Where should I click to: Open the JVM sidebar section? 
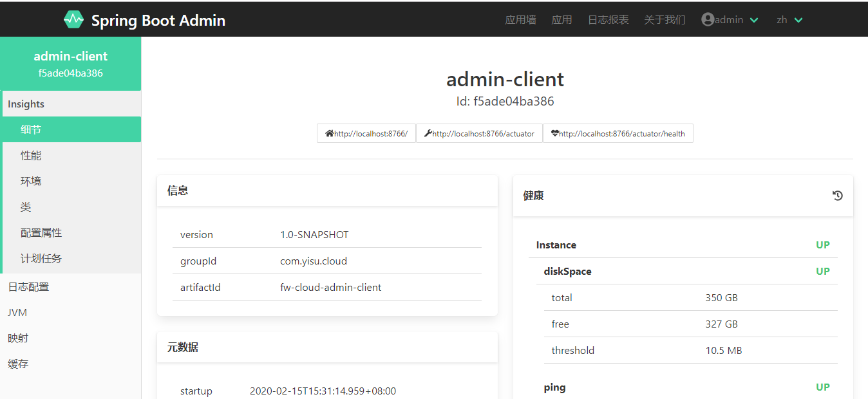pos(17,313)
